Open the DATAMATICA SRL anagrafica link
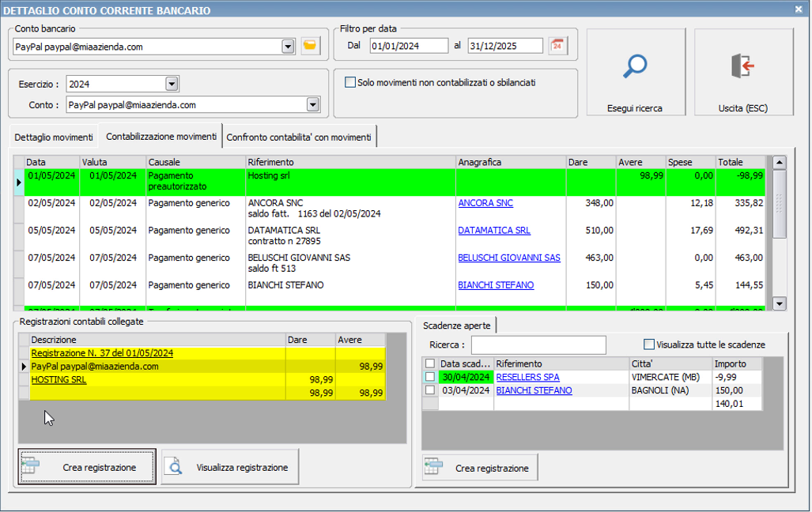The height and width of the screenshot is (512, 812). coord(494,231)
